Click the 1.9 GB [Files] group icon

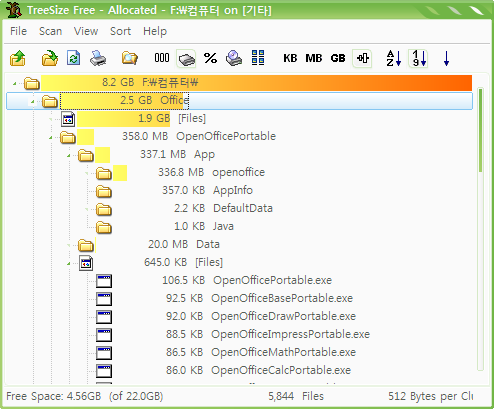pos(68,119)
